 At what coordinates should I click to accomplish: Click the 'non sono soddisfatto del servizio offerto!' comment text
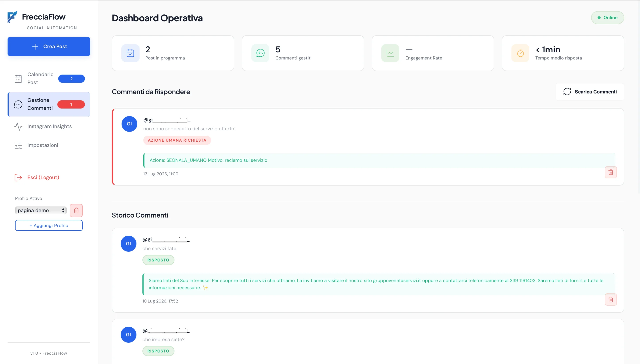click(189, 129)
